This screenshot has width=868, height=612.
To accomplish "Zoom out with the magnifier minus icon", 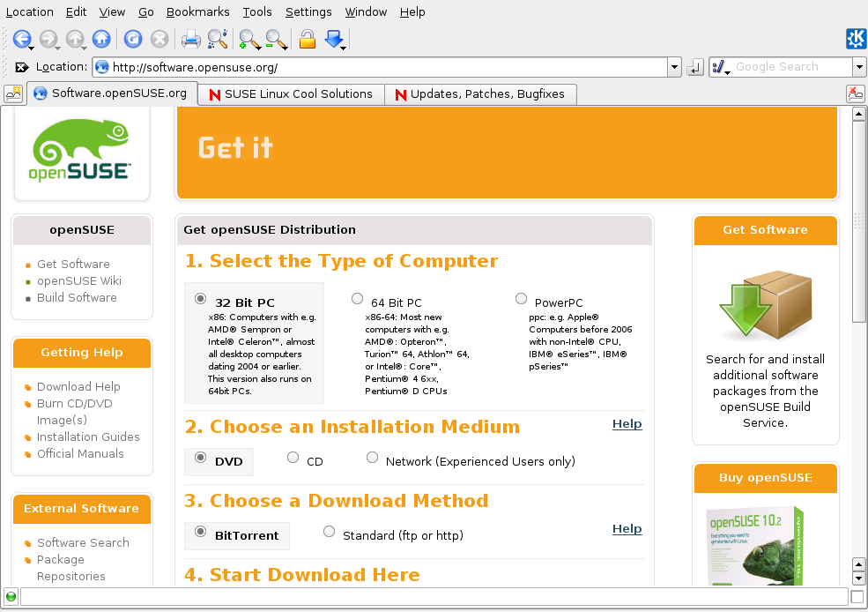I will tap(275, 40).
